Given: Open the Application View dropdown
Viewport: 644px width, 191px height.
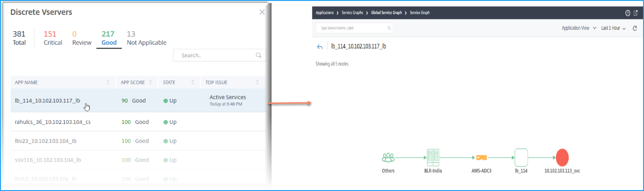Looking at the screenshot, I should tap(579, 28).
